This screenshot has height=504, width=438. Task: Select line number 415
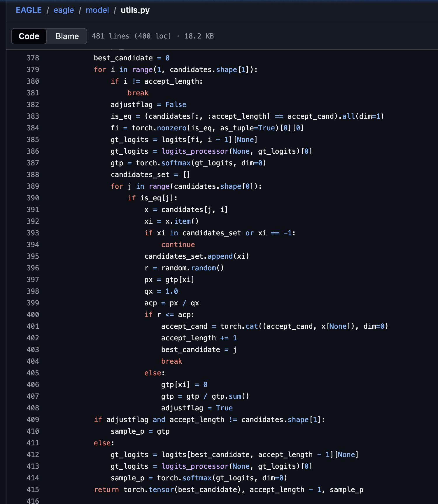click(x=33, y=490)
